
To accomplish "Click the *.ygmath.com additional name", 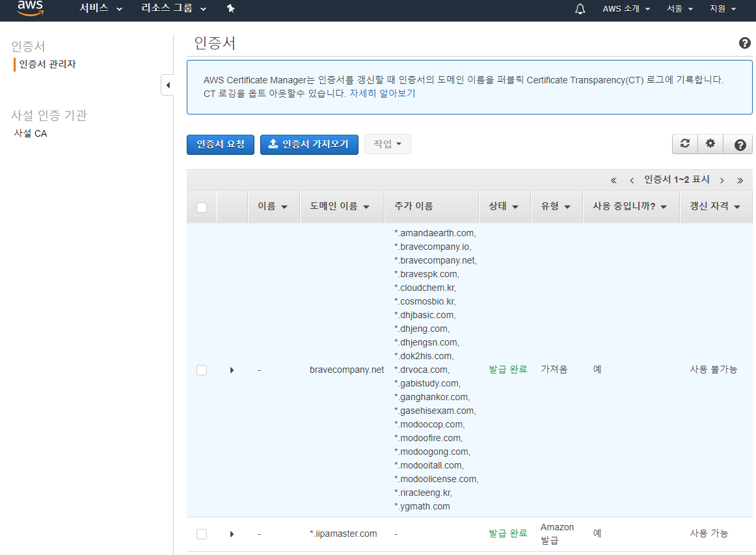I will pos(422,507).
